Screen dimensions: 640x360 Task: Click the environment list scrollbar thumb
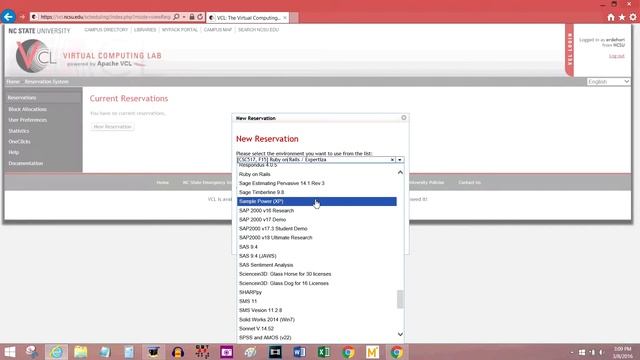pyautogui.click(x=400, y=299)
